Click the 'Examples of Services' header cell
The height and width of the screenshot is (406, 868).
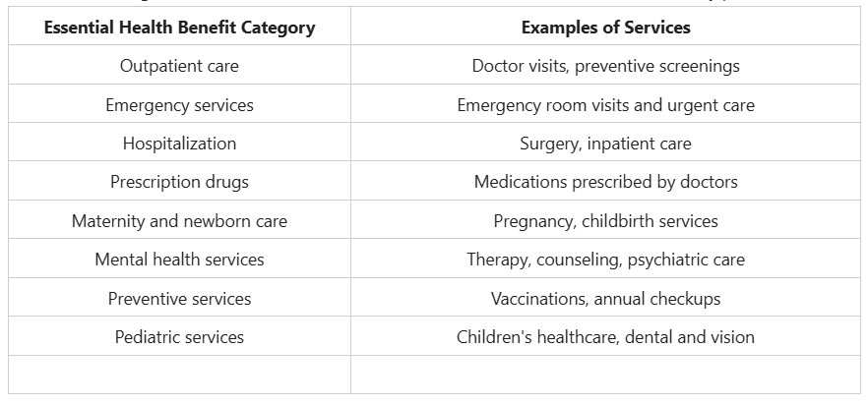click(x=605, y=28)
